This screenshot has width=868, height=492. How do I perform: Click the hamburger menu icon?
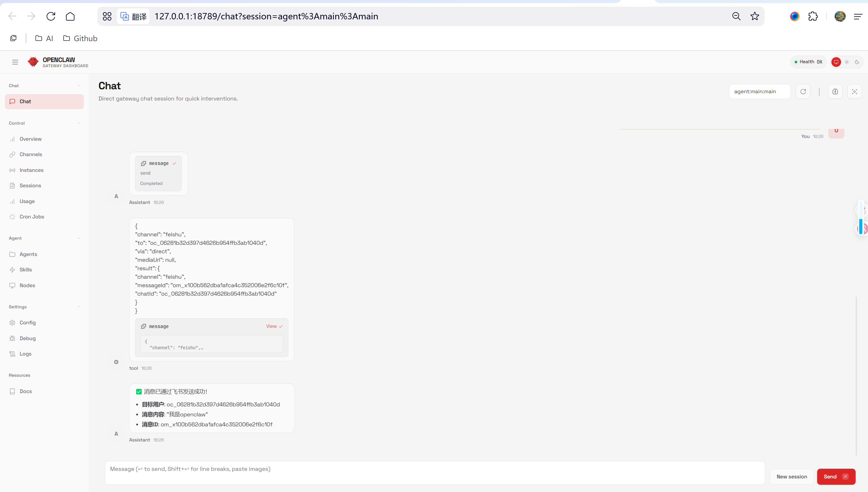coord(15,62)
